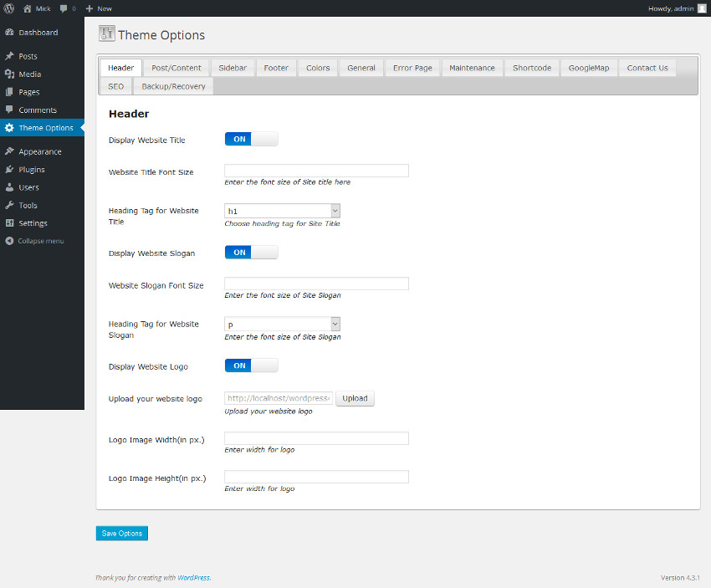Open the Backup/Recovery tab
This screenshot has width=711, height=588.
[x=173, y=86]
